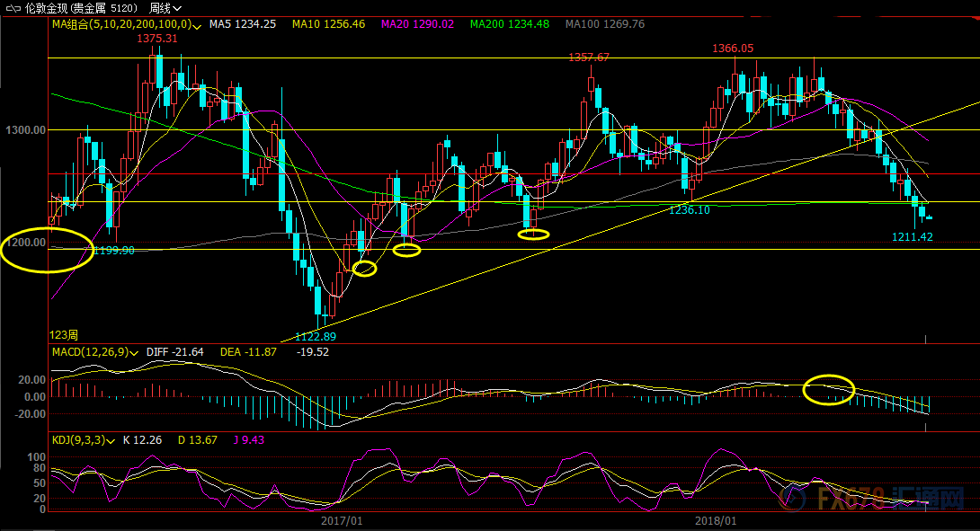Click the 2018/01 date axis label
The width and height of the screenshot is (980, 531).
716,520
